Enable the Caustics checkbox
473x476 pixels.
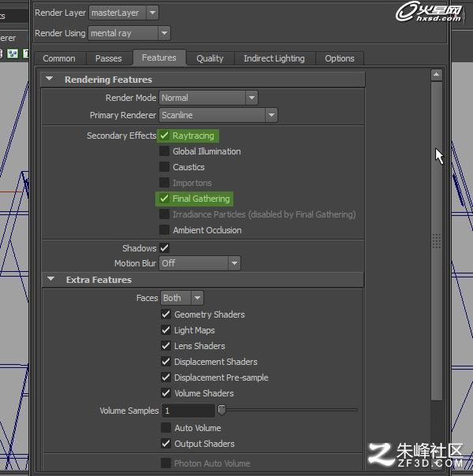(164, 166)
